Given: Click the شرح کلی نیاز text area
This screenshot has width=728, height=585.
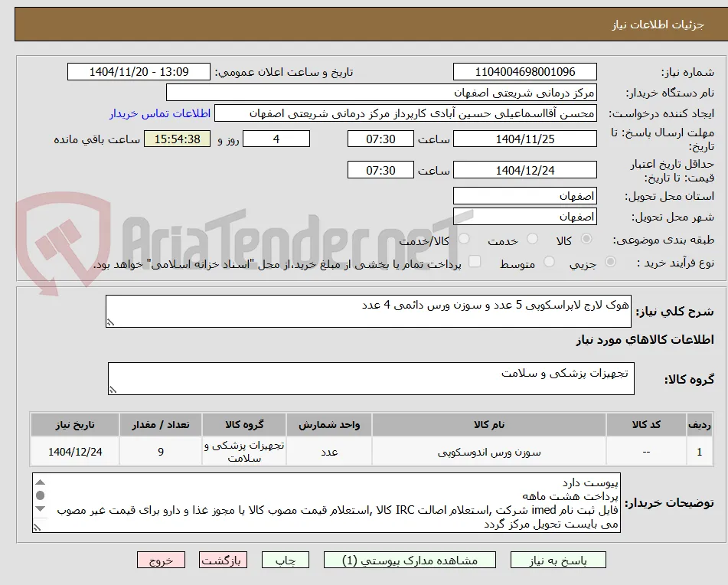Looking at the screenshot, I should [368, 311].
